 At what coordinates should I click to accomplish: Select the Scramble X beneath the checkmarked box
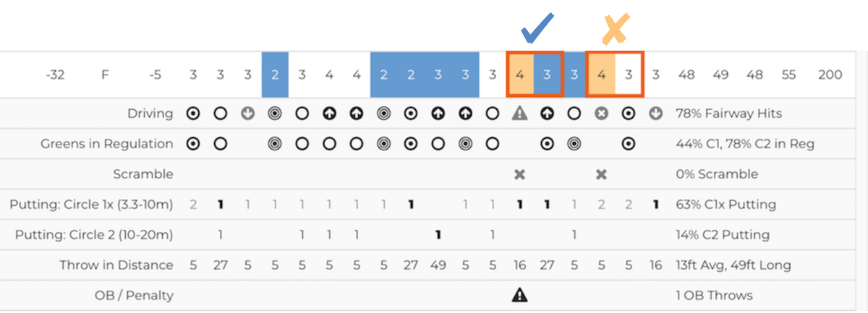pos(519,174)
